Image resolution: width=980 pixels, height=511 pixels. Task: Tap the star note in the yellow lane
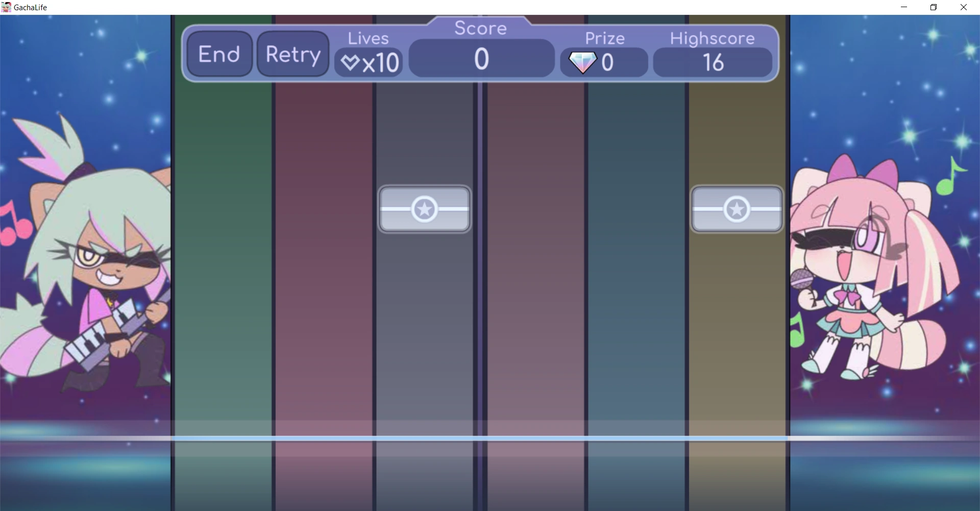tap(737, 209)
